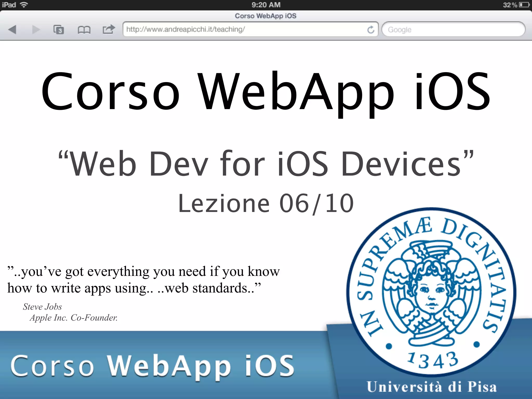Tap the share action icon

point(109,29)
